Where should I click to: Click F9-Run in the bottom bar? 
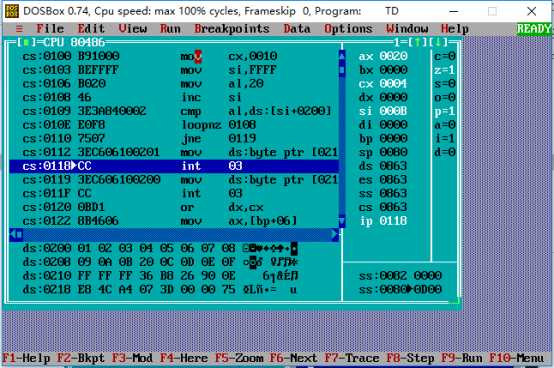(462, 358)
